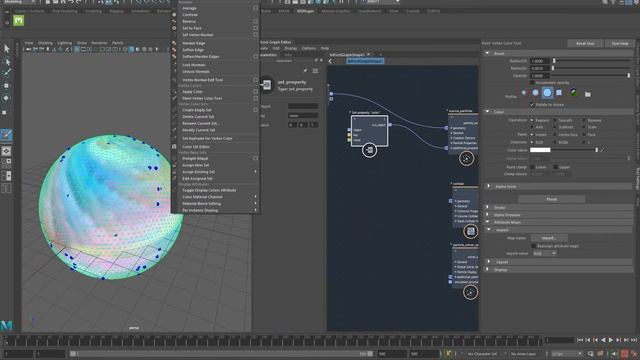Click the set_property node icon in parameters panel
This screenshot has width=640, height=360.
[x=267, y=84]
